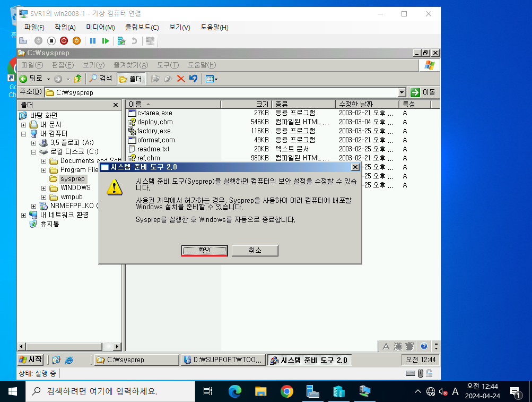Click the host Task View icon
Viewport: 532px width, 402px height.
pyautogui.click(x=207, y=391)
